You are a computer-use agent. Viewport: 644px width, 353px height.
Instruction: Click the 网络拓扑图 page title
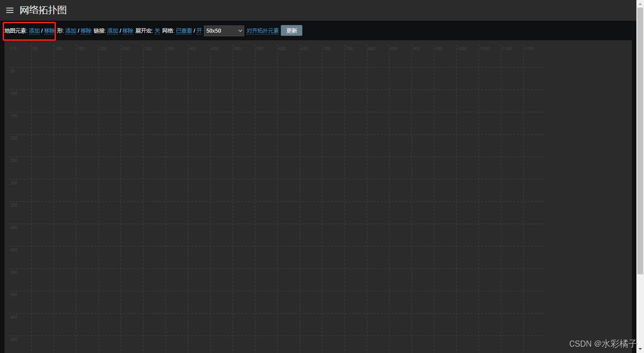pos(43,10)
